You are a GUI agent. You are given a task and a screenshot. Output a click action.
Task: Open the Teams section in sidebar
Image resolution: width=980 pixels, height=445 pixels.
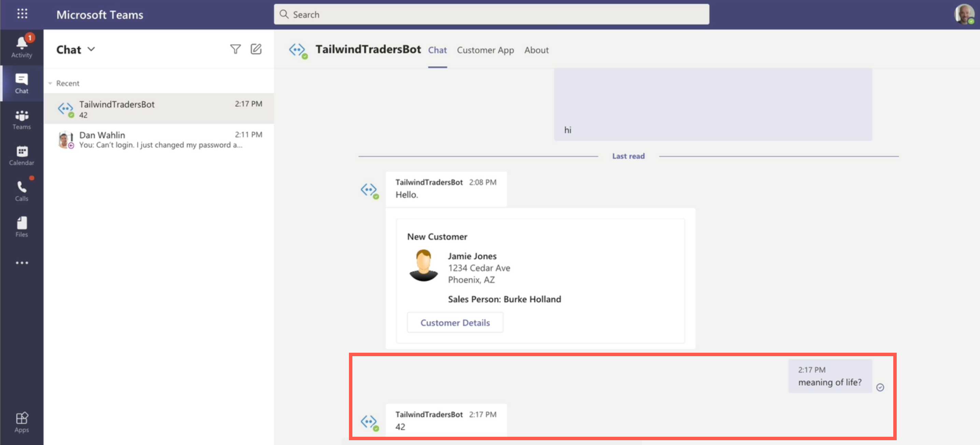(22, 120)
